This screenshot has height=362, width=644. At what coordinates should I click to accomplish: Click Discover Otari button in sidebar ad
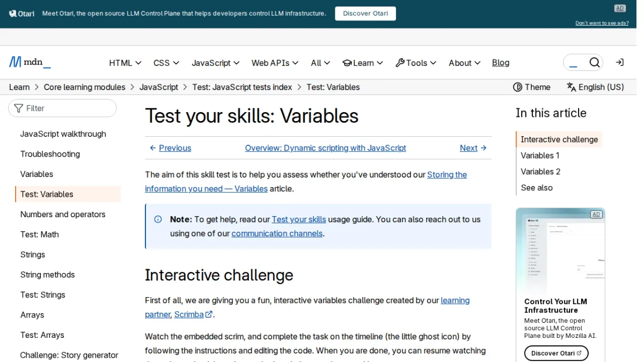[x=557, y=353]
